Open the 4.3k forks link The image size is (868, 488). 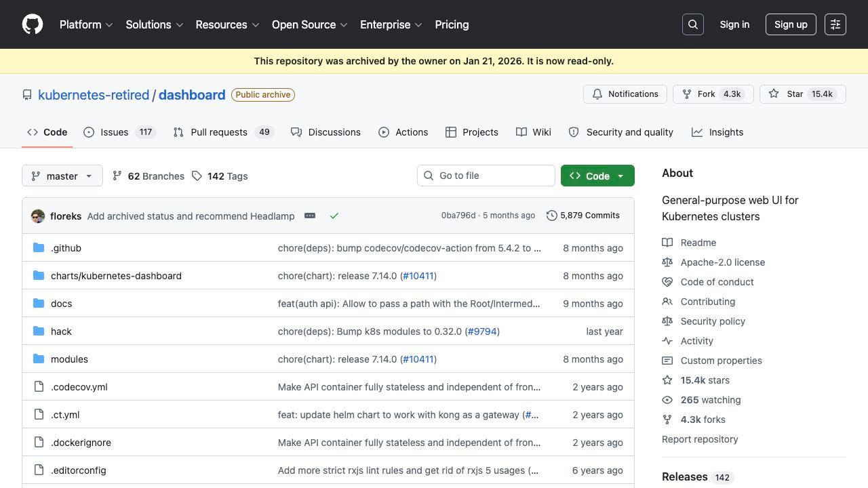click(x=703, y=420)
